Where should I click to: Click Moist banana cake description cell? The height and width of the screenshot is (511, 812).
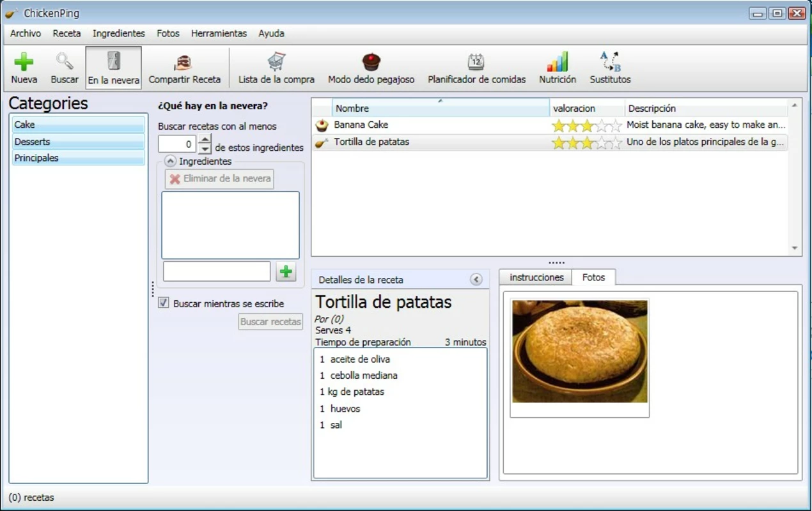706,125
